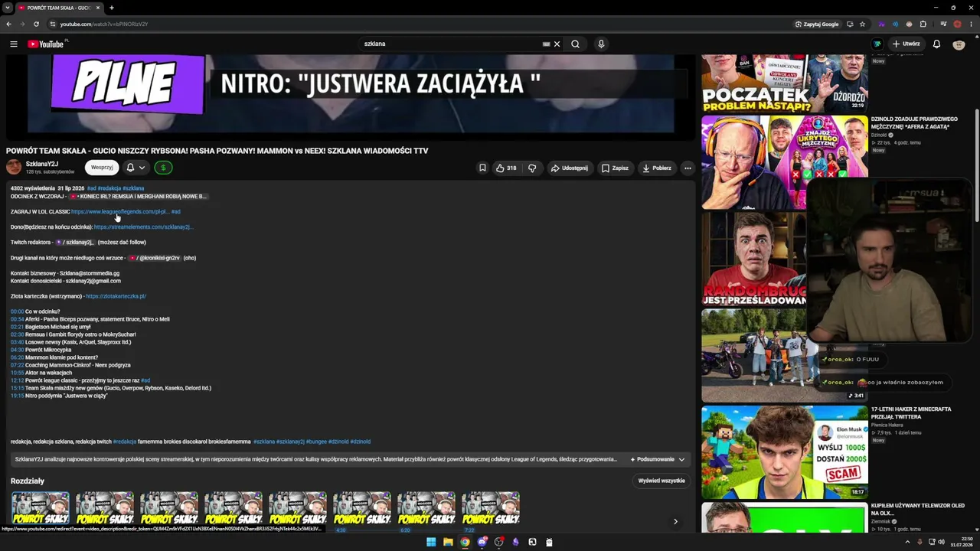Screen dimensions: 980x551
Task: Start voice search with the microphone
Action: click(x=601, y=44)
